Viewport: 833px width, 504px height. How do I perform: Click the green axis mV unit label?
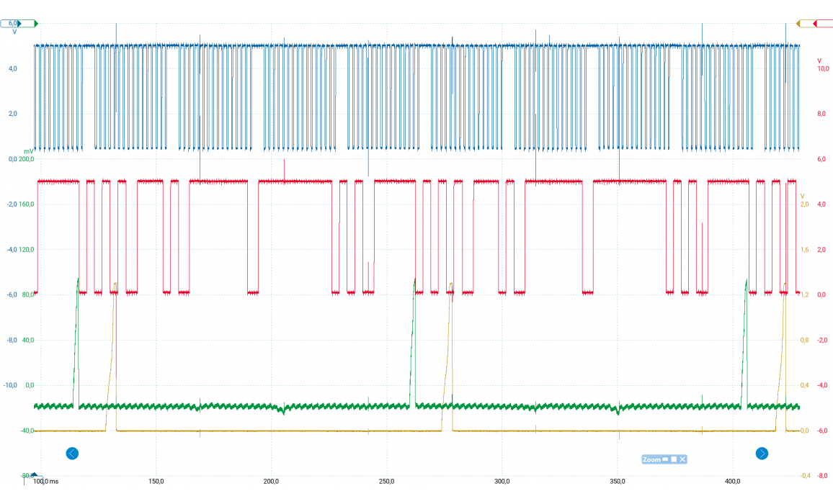pyautogui.click(x=28, y=150)
